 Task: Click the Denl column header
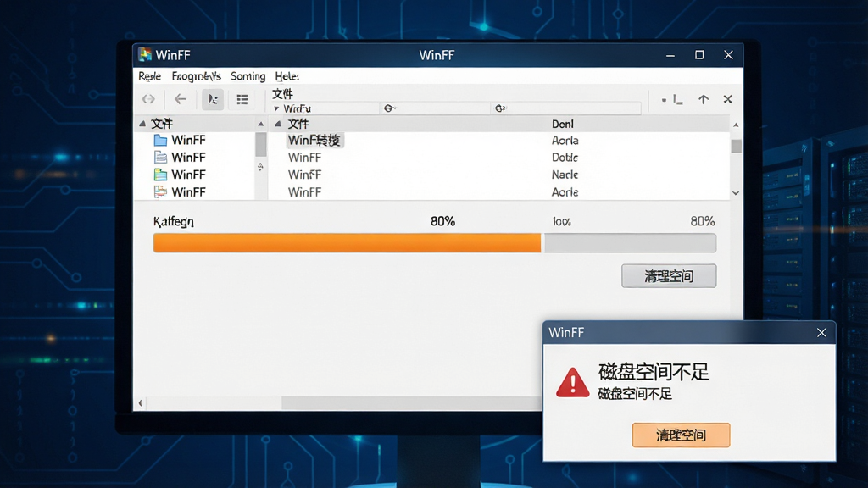[563, 124]
